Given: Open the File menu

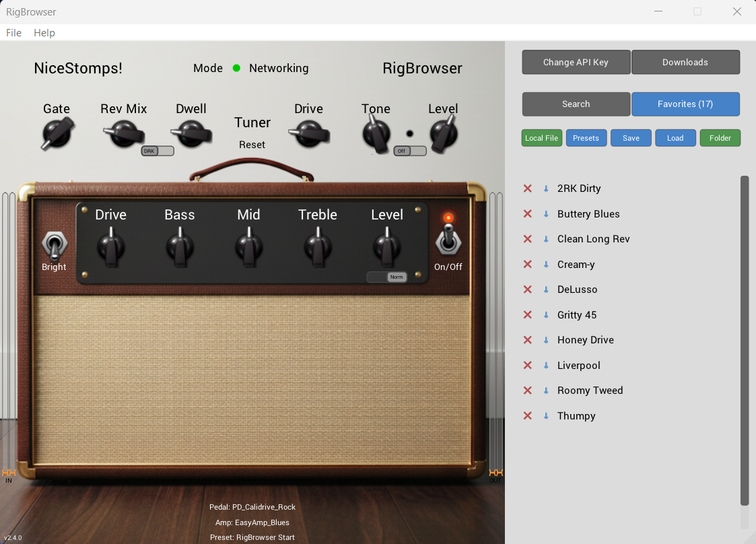Looking at the screenshot, I should (x=13, y=32).
